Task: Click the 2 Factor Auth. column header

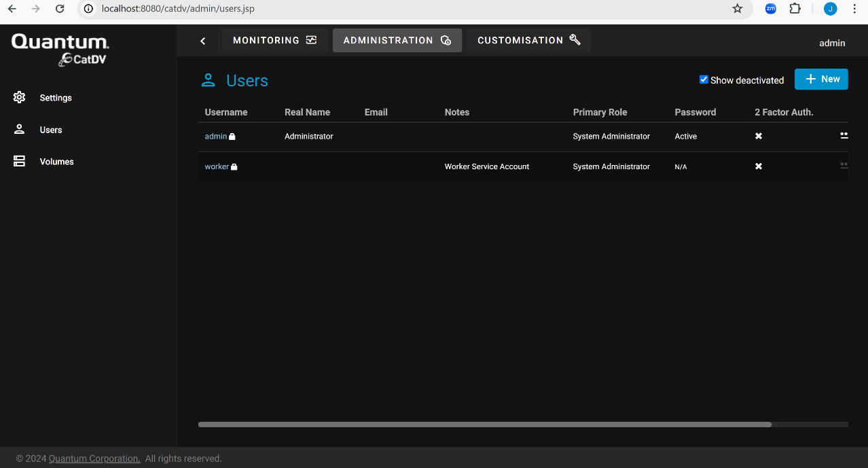Action: [784, 112]
